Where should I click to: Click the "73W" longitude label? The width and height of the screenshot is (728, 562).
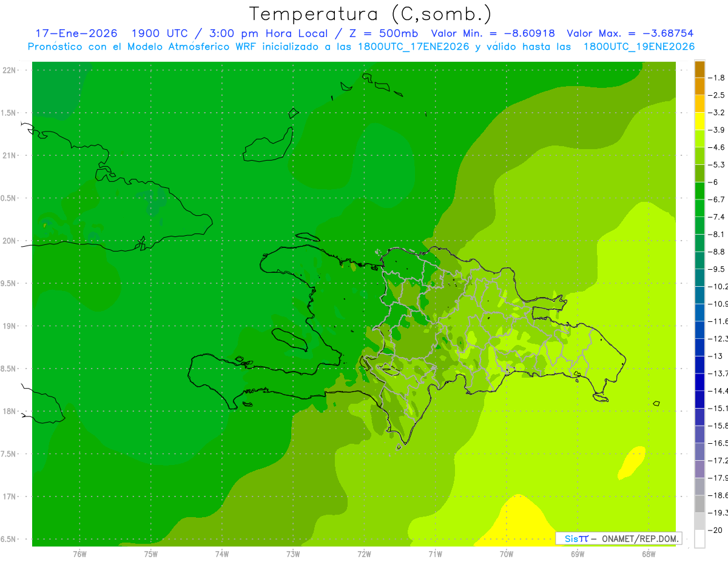tap(293, 554)
